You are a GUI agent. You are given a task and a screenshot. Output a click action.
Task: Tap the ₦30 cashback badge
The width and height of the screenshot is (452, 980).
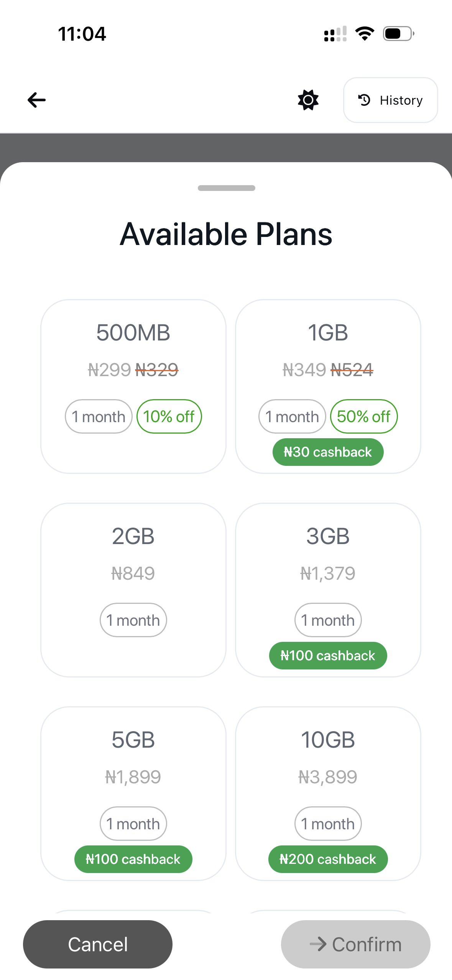point(328,452)
